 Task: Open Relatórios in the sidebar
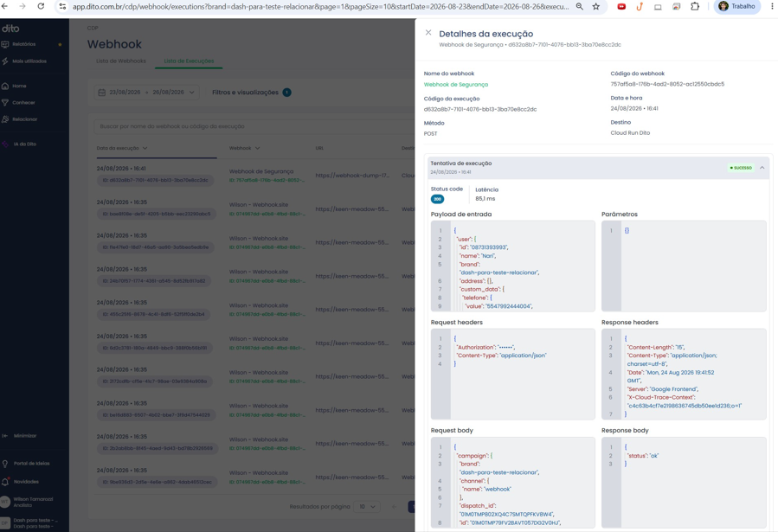tap(24, 44)
